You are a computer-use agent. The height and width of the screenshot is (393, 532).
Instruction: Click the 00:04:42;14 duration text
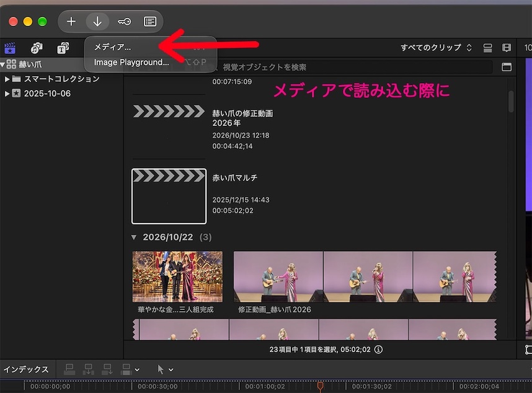pos(233,146)
